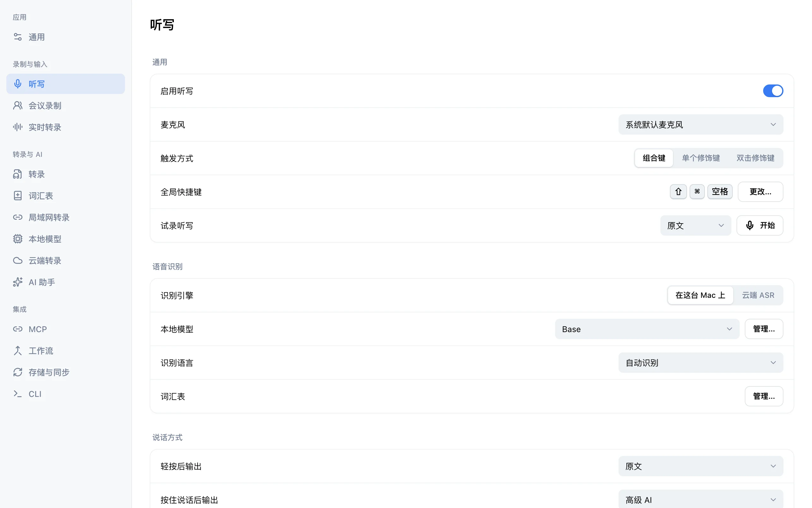Click 管理... button in 词汇表 row
This screenshot has height=508, width=812.
point(764,396)
